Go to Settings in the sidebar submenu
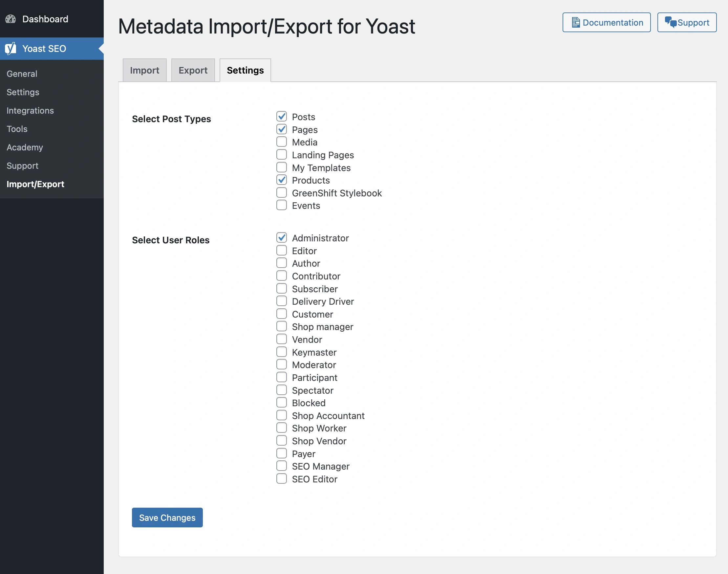This screenshot has height=574, width=728. (x=23, y=92)
